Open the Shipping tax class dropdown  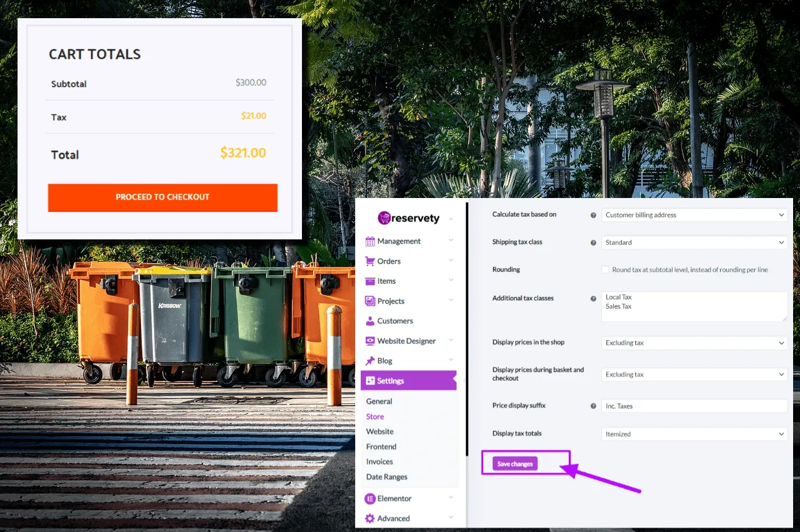(x=694, y=242)
